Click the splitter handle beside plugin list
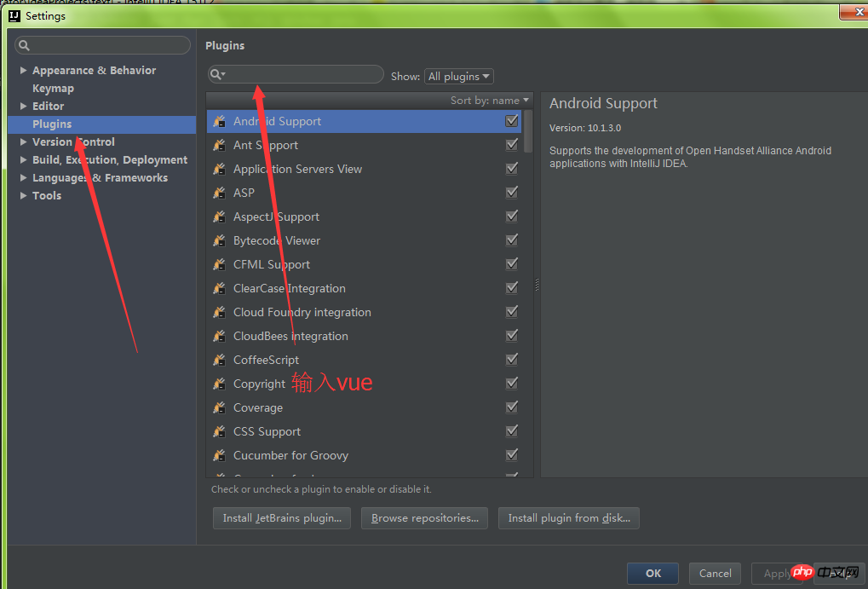Screen dimensions: 868x589 [x=537, y=285]
